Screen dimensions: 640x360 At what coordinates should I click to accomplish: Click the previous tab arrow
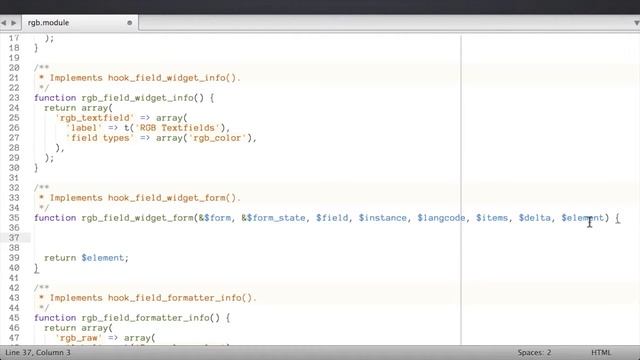(4, 23)
